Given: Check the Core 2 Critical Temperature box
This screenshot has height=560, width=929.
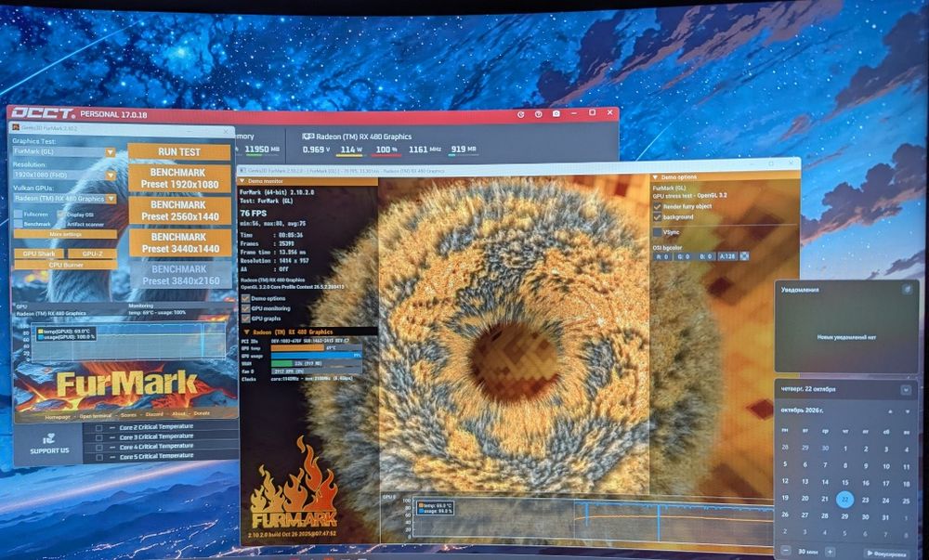Looking at the screenshot, I should [99, 427].
